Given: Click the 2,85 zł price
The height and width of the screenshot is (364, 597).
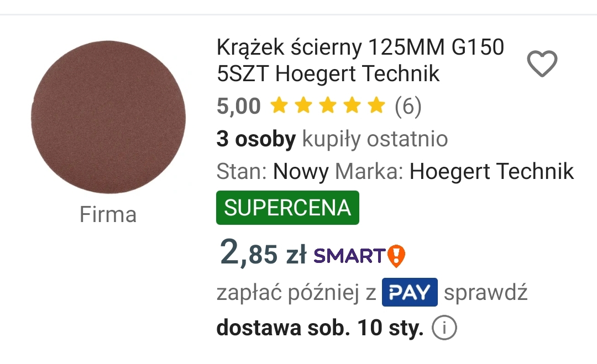Looking at the screenshot, I should [263, 254].
